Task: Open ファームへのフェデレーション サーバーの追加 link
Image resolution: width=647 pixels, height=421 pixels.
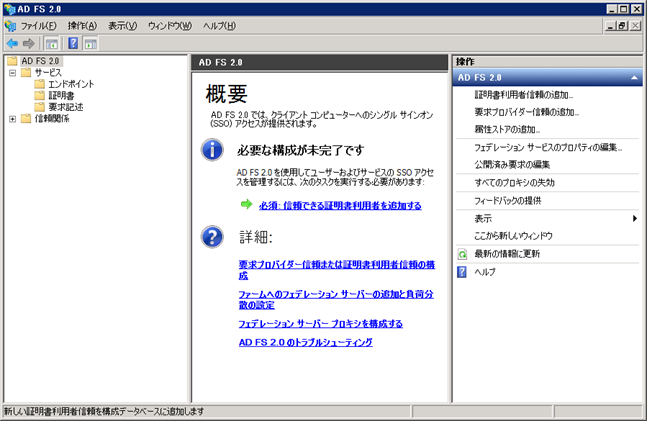Action: [336, 300]
